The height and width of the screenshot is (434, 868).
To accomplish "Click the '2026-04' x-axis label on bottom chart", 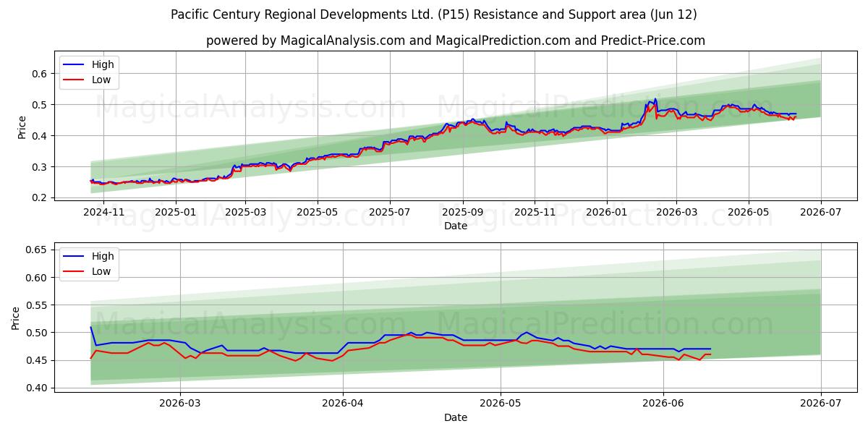I will [x=342, y=404].
